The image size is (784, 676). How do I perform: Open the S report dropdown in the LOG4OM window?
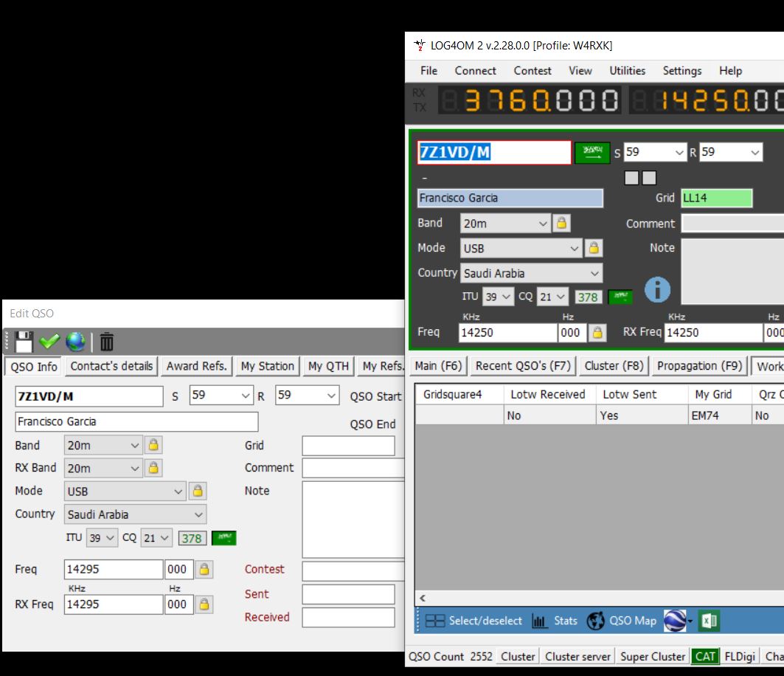pyautogui.click(x=679, y=152)
